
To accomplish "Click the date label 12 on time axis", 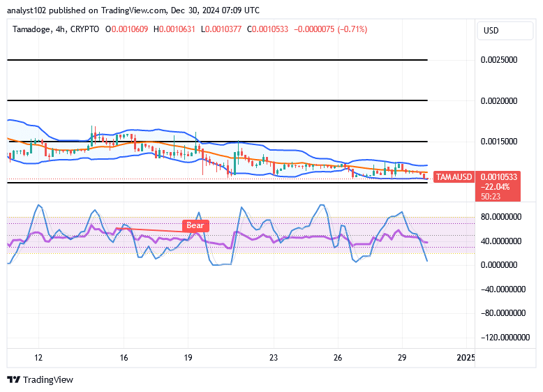I will 38,358.
